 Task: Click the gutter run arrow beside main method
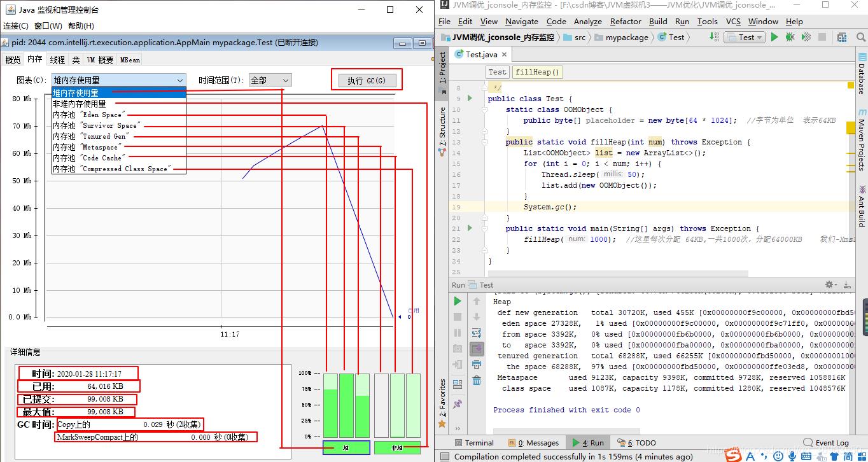[x=470, y=228]
